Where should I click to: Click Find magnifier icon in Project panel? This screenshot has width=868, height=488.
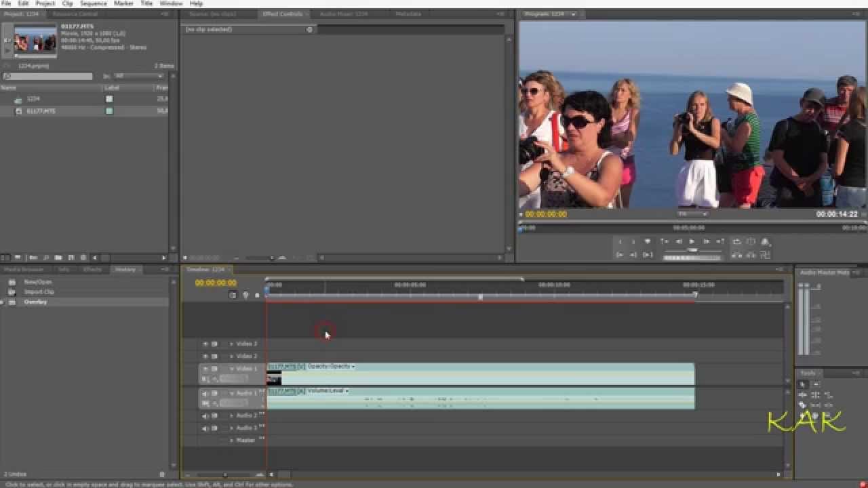pyautogui.click(x=45, y=258)
